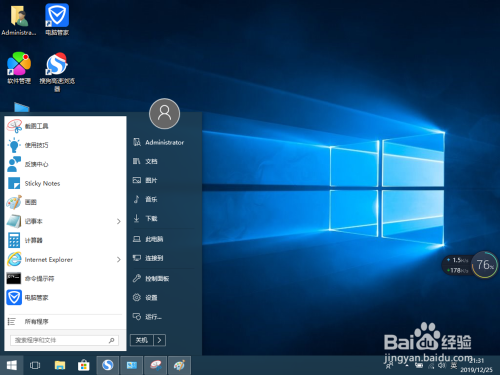The image size is (500, 375).
Task: Open the Wi-Fi network tray icon
Action: coord(431,366)
